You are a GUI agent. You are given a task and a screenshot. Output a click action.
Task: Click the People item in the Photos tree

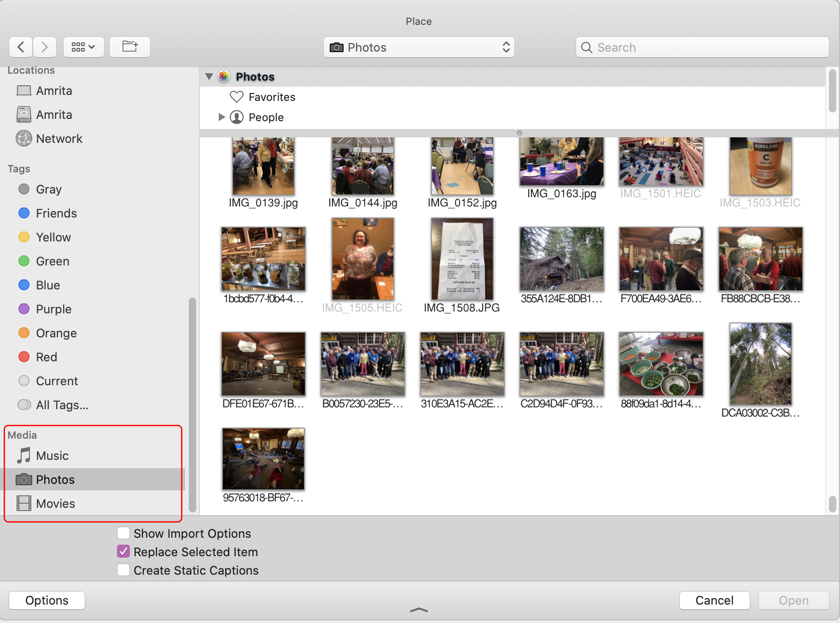click(x=266, y=117)
